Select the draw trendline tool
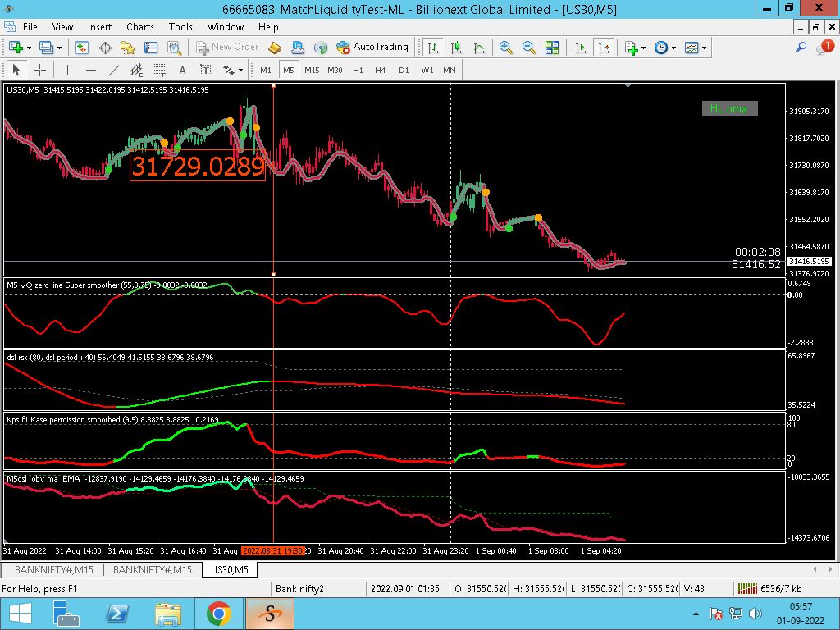Image resolution: width=840 pixels, height=630 pixels. tap(114, 70)
